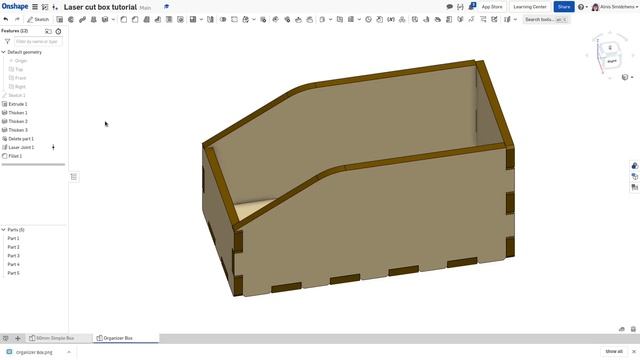Click Show all in the downloads bar
This screenshot has width=640, height=360.
point(614,351)
